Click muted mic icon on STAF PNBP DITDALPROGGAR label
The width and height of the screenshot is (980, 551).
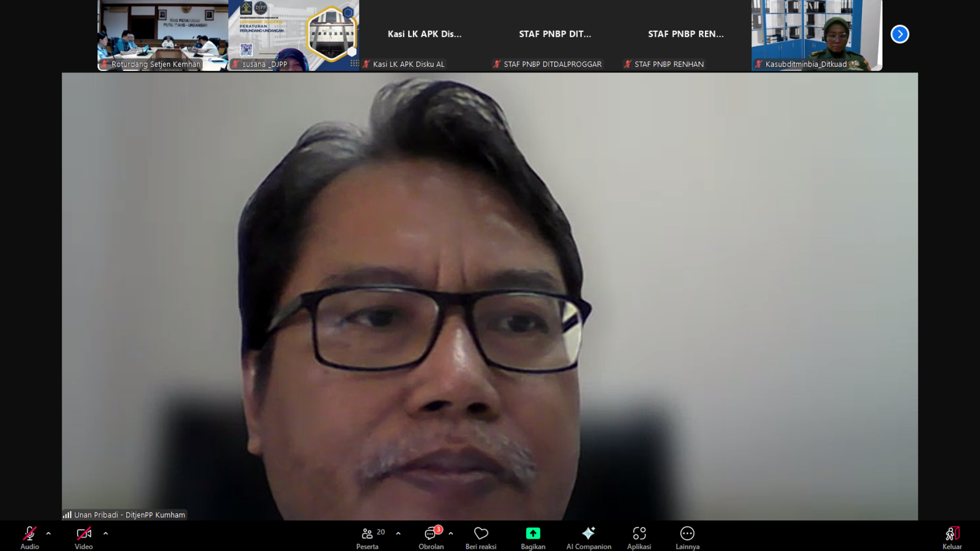pyautogui.click(x=497, y=64)
